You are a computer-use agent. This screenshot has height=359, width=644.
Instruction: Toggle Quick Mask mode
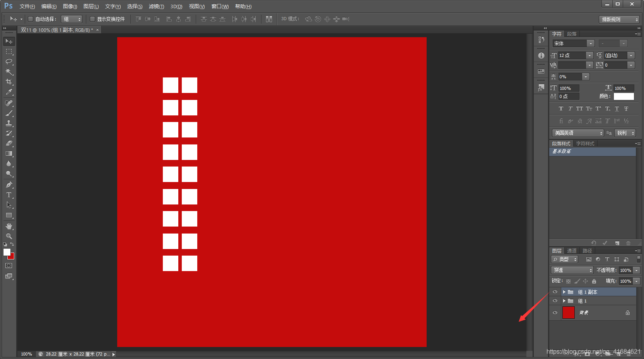coord(9,266)
